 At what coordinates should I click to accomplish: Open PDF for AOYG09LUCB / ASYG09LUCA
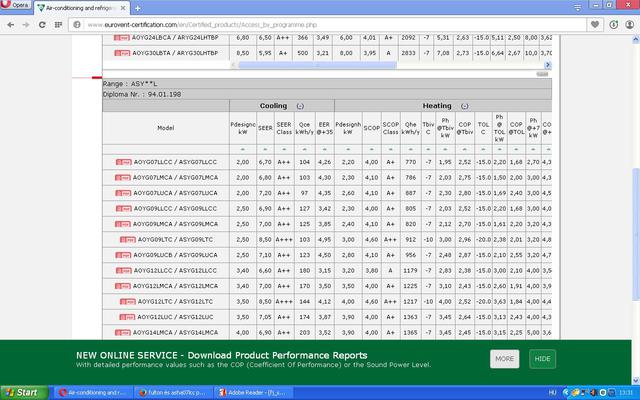click(123, 255)
